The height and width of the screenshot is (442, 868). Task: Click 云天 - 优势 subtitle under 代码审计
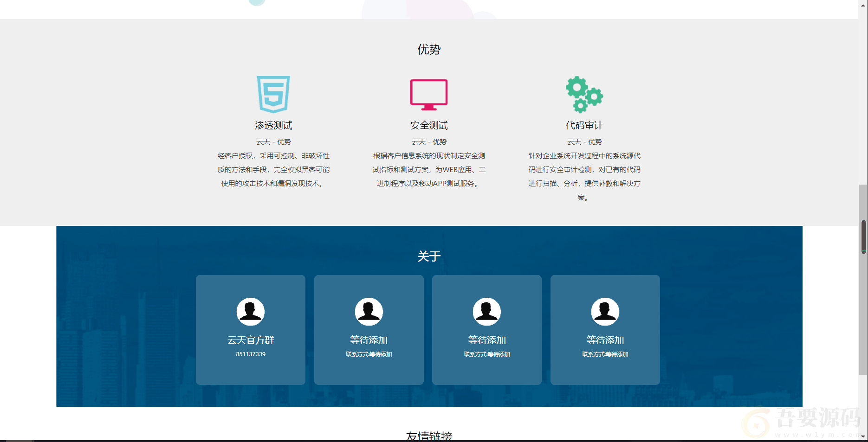pos(584,142)
